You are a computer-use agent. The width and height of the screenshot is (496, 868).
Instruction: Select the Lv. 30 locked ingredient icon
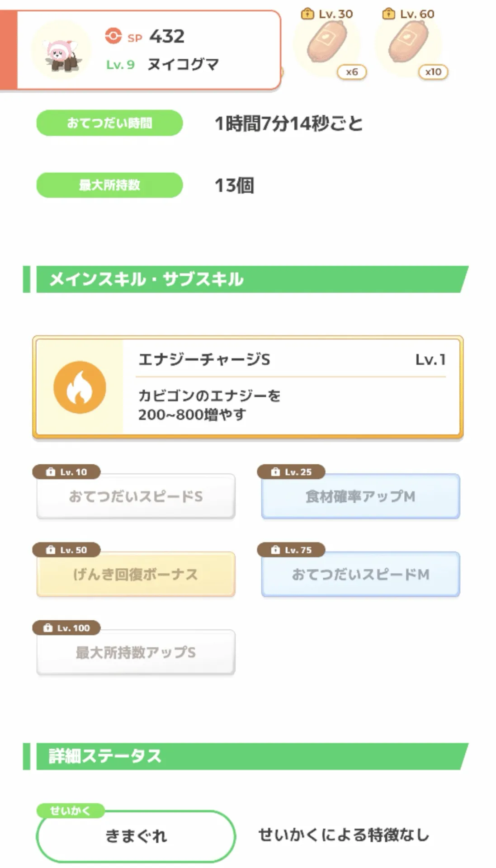point(327,42)
